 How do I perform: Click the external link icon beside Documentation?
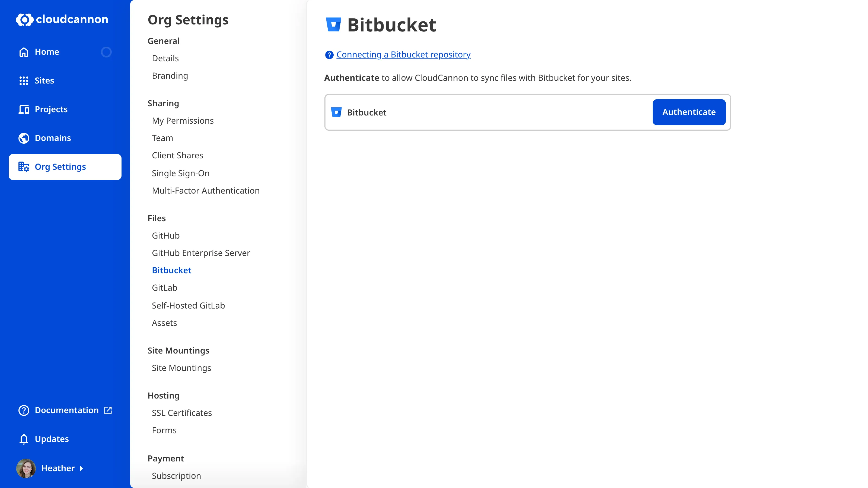click(108, 410)
